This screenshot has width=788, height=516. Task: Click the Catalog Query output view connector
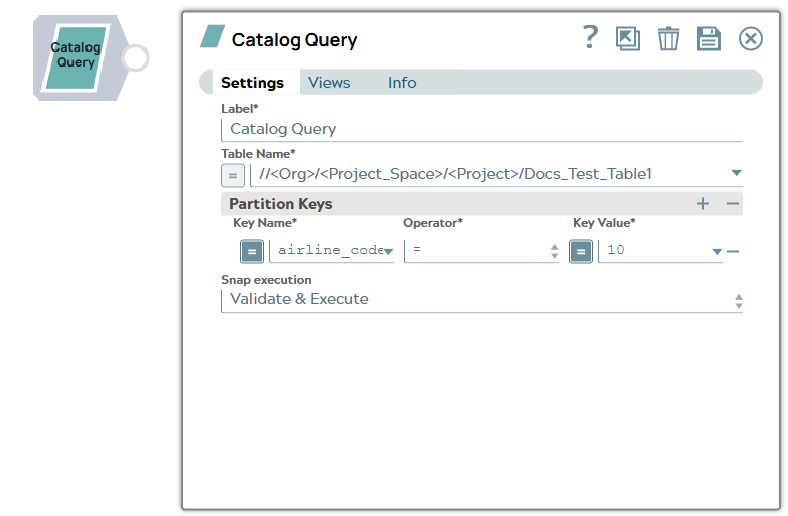(x=135, y=58)
